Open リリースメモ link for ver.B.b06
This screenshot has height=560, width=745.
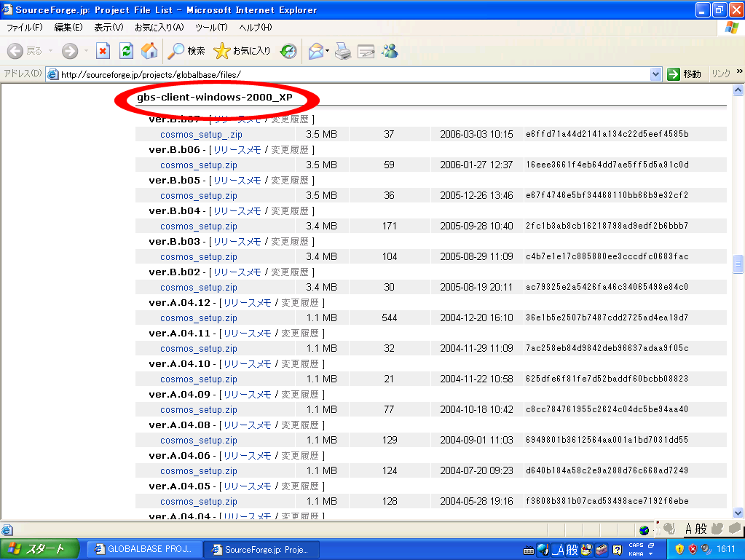point(236,150)
